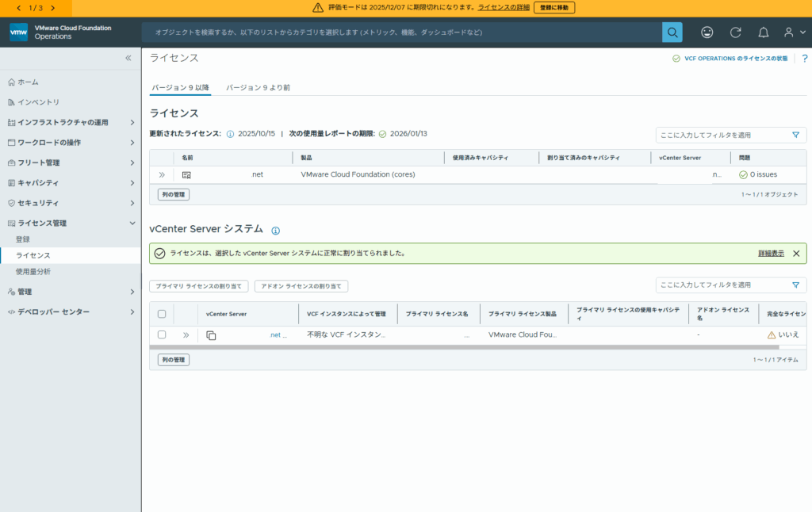Click info icon beside vCenter Server システム

tap(276, 231)
